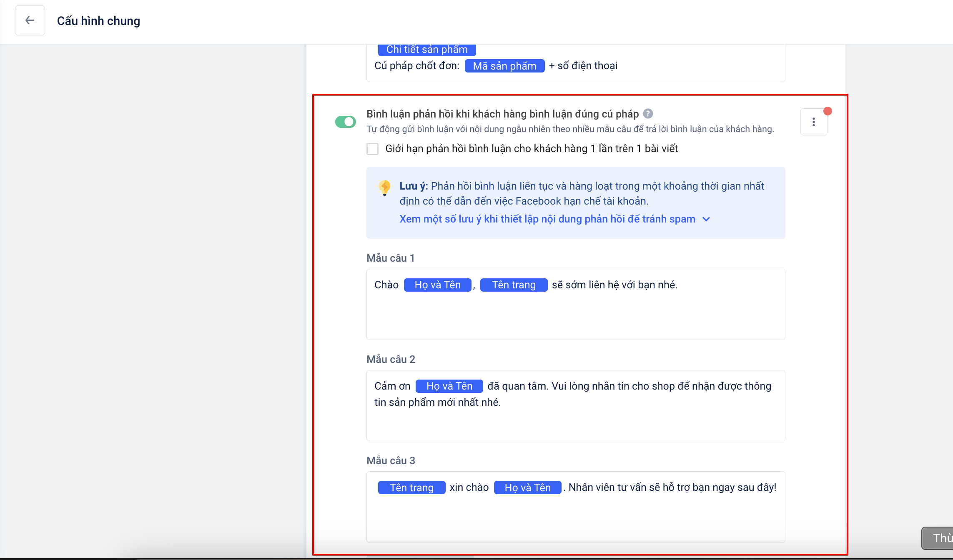
Task: Select the Họ và Tên tag in Mẫu câu 3
Action: pos(527,487)
